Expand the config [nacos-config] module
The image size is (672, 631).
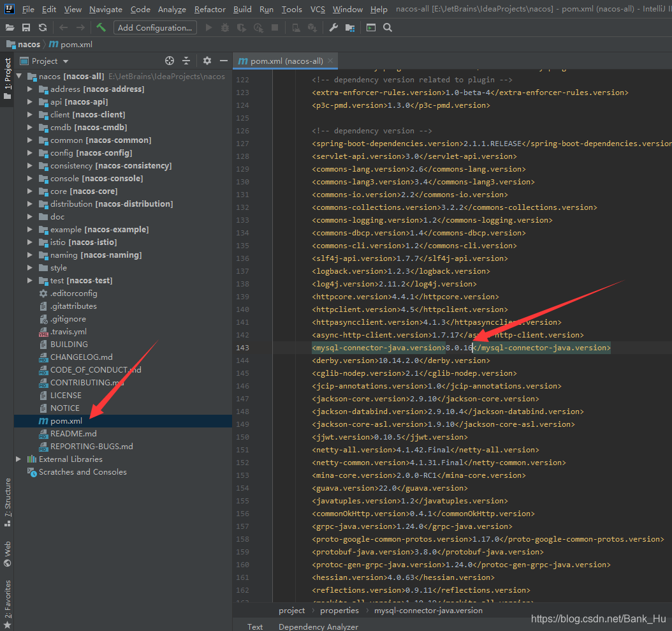(29, 152)
